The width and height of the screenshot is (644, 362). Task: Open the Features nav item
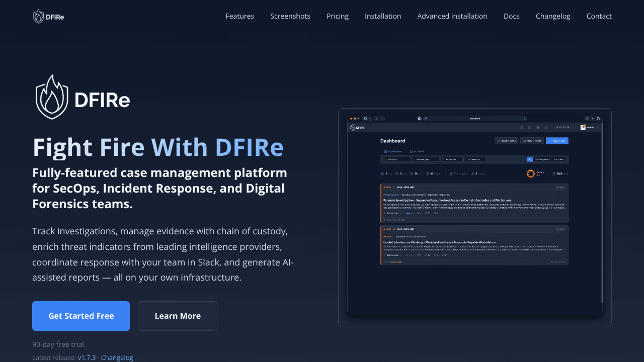coord(239,16)
